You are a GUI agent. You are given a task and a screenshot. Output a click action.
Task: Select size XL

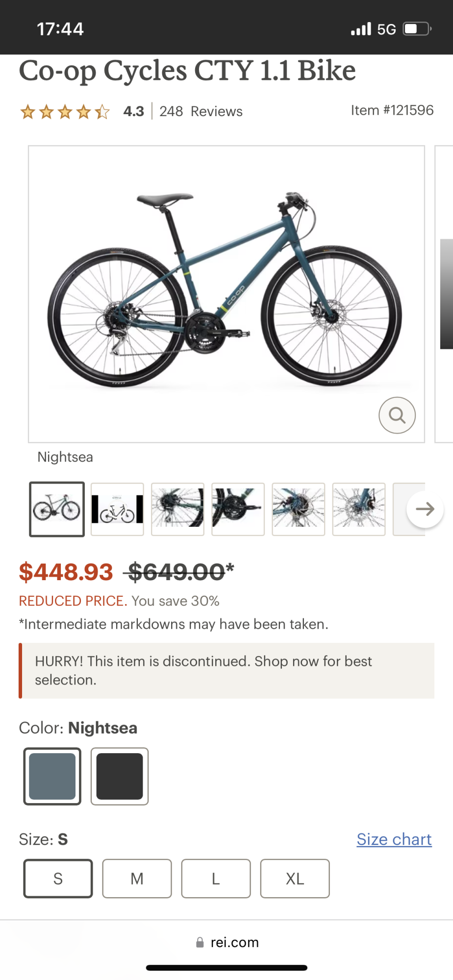click(295, 878)
